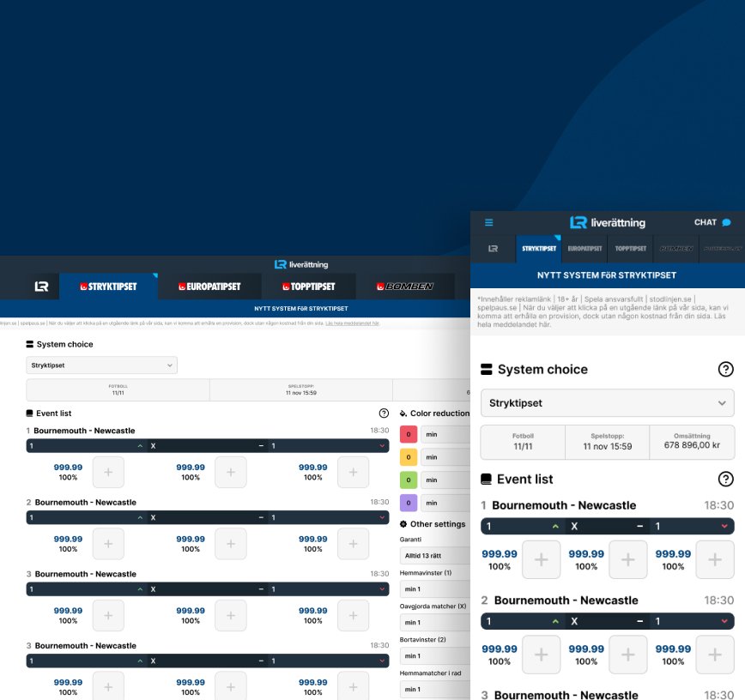Open Stryktipset system dropdown in desktop view
Screen dimensions: 745x700
101,365
